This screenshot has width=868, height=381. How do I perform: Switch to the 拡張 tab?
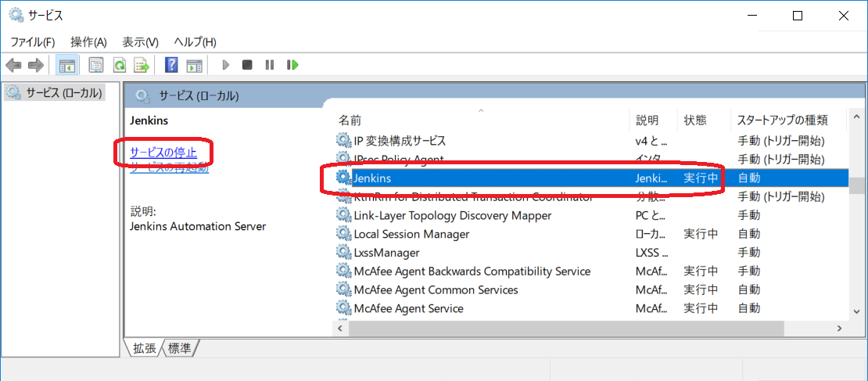click(145, 348)
